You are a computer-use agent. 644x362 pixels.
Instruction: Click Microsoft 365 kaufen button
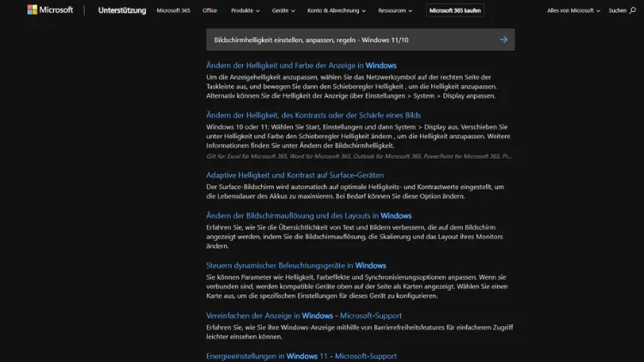point(455,10)
